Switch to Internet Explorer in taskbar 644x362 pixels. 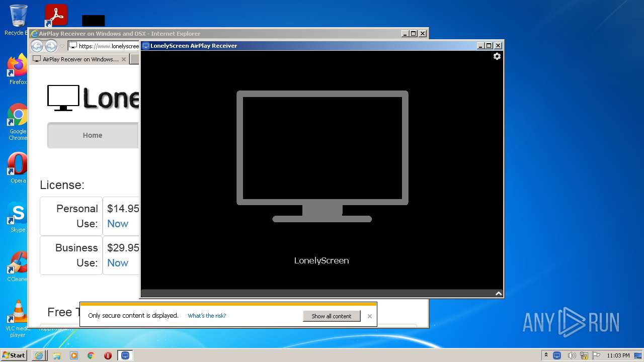pyautogui.click(x=39, y=355)
